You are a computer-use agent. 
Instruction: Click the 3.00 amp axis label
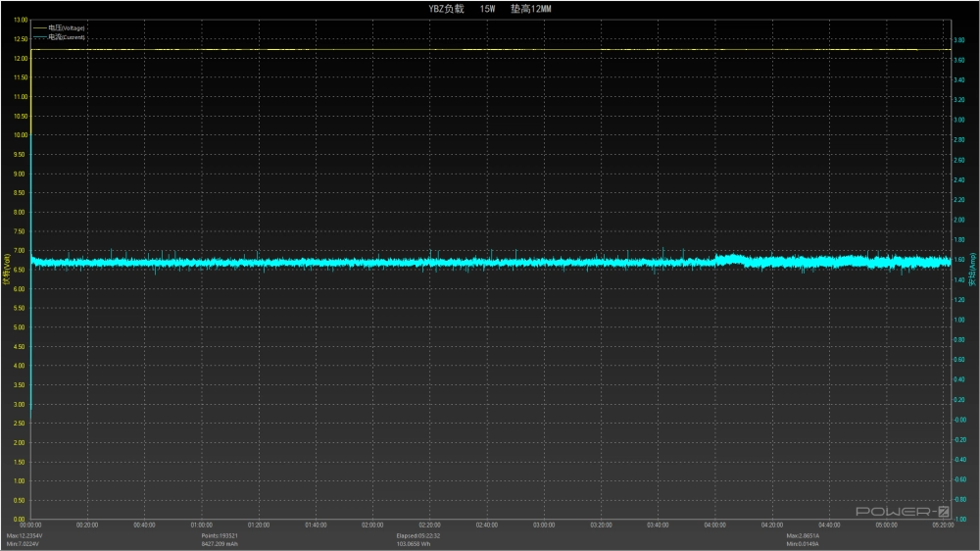coord(959,120)
